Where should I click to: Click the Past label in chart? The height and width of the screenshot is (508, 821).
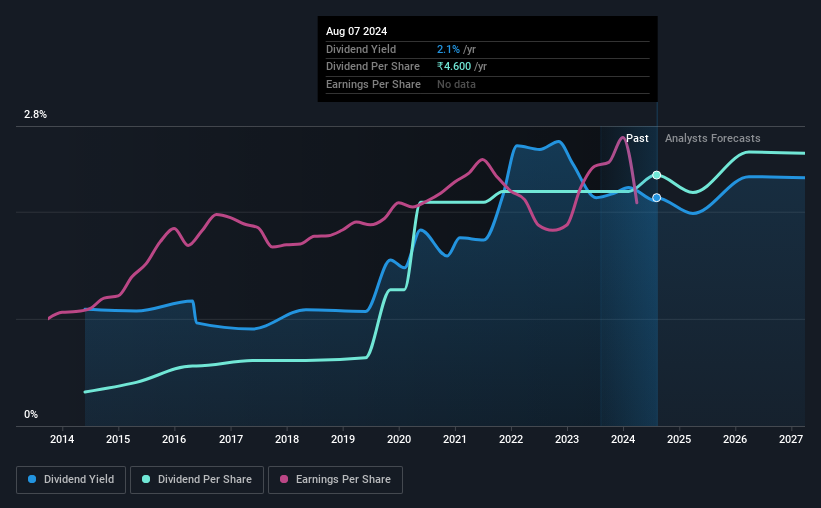(x=637, y=138)
